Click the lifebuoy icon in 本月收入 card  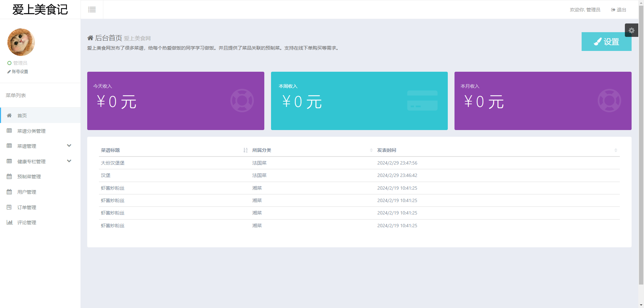[609, 101]
